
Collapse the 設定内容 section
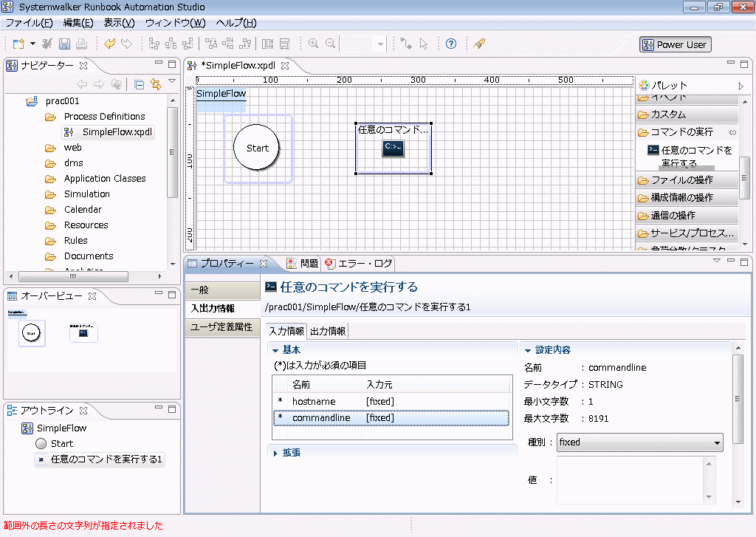527,350
